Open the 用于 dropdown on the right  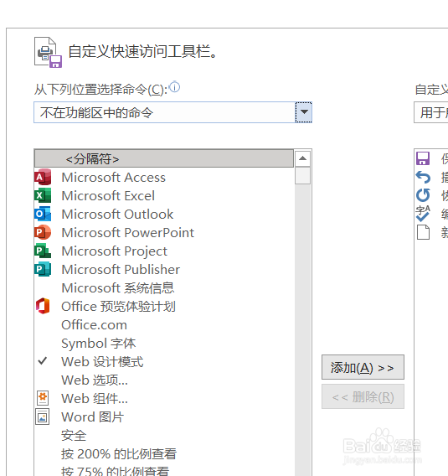(x=431, y=112)
